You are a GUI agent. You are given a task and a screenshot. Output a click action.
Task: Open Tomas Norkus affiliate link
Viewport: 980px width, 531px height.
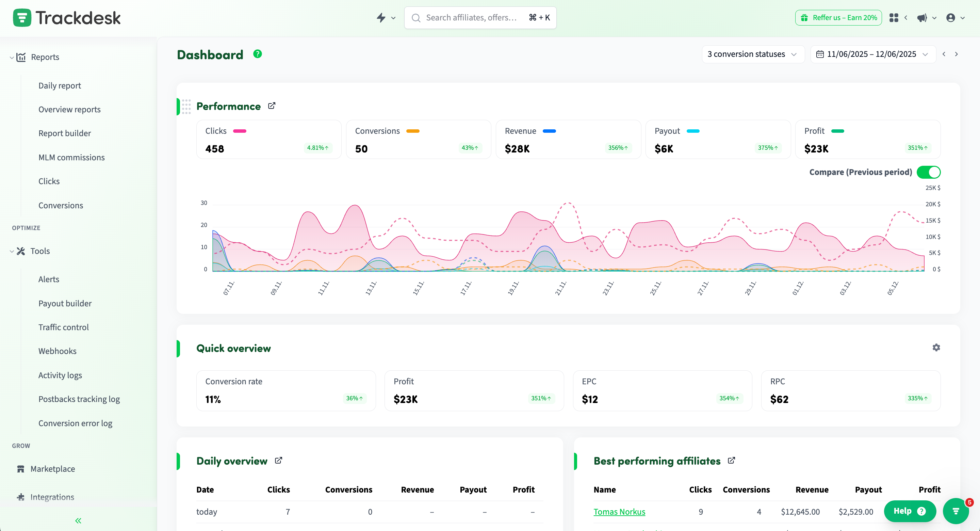pos(619,512)
